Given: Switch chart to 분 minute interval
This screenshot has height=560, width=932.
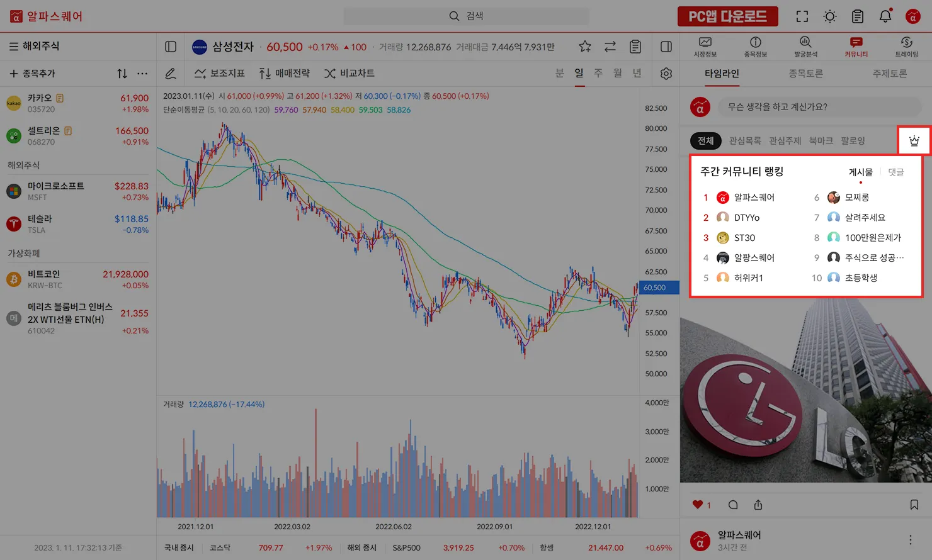Looking at the screenshot, I should pyautogui.click(x=560, y=74).
